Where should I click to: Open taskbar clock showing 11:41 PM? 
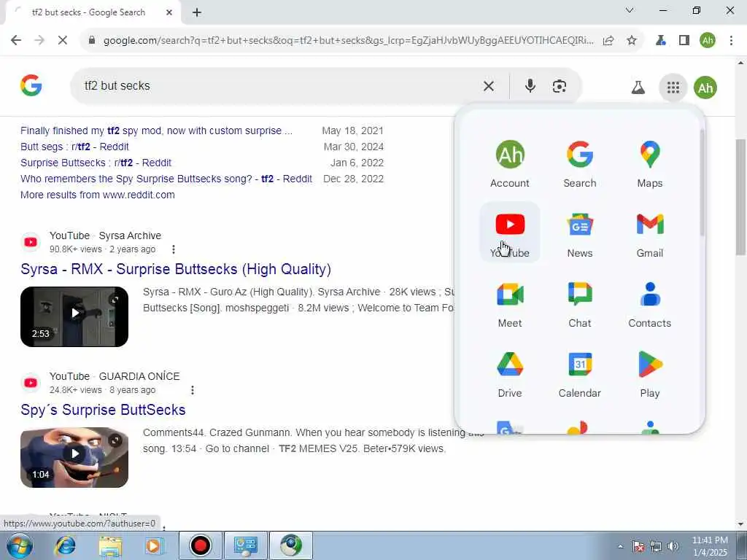(710, 546)
